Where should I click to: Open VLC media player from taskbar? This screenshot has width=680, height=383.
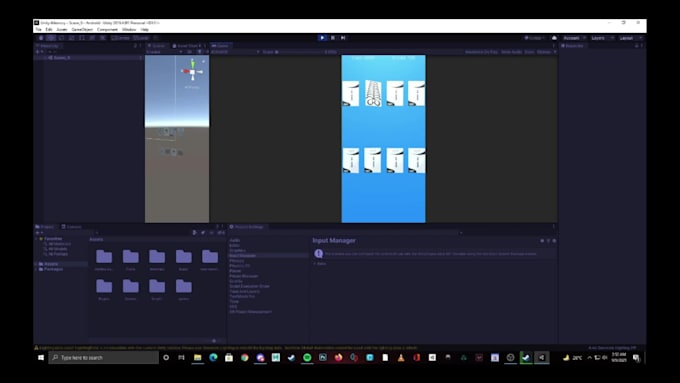tap(401, 357)
